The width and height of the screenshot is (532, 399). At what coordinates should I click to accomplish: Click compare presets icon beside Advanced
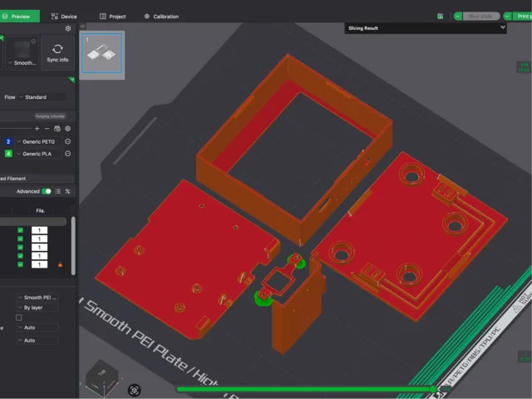[x=67, y=191]
